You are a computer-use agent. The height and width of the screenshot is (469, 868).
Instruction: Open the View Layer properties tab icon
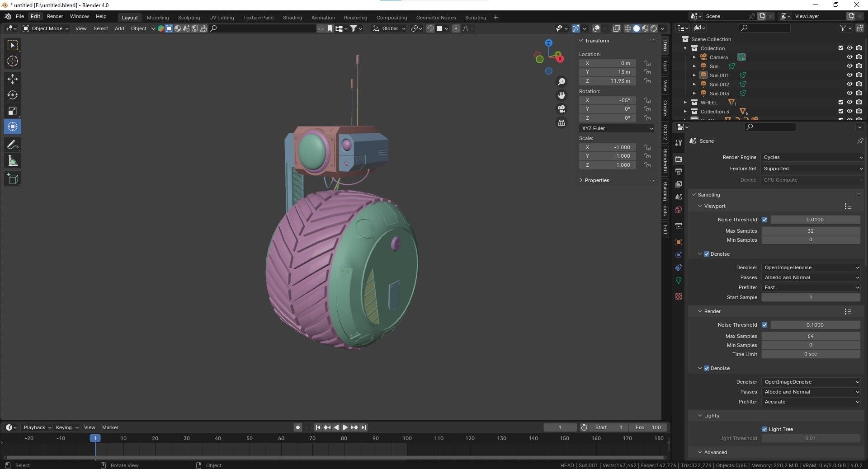tap(679, 184)
